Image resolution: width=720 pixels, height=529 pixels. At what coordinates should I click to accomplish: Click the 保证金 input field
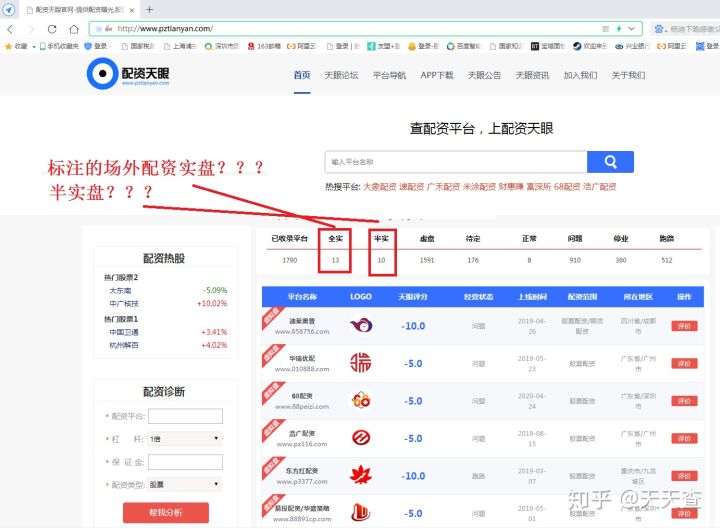(x=185, y=462)
